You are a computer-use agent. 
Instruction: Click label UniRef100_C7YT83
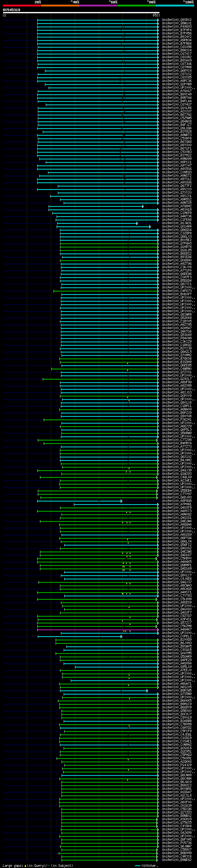(x=177, y=595)
